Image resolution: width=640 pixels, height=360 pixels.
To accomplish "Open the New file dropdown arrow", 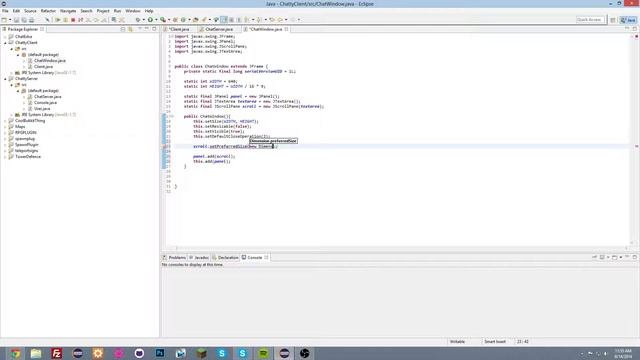I will click(10, 20).
